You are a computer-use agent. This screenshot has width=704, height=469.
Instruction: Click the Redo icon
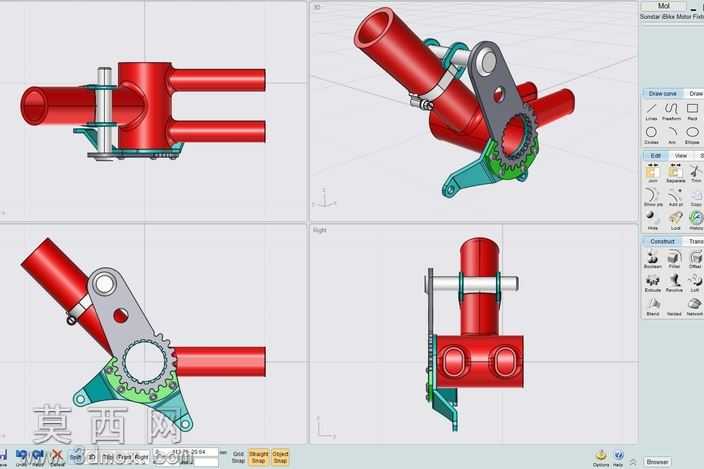tap(39, 457)
